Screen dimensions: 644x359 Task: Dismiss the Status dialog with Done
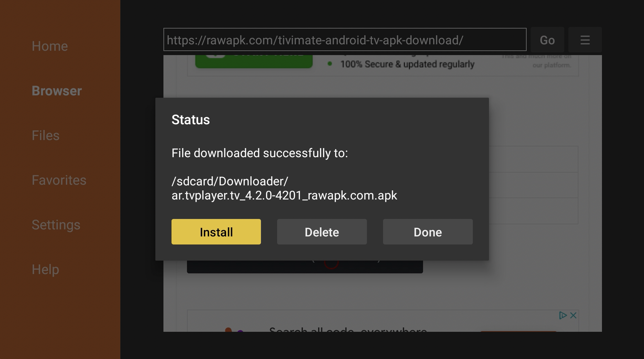click(428, 232)
